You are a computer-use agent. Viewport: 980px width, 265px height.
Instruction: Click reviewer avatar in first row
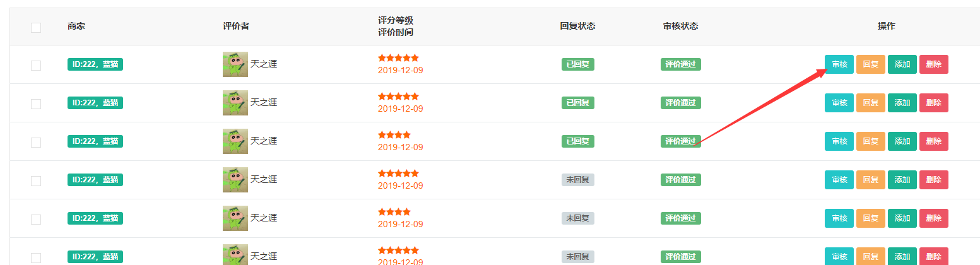click(235, 64)
